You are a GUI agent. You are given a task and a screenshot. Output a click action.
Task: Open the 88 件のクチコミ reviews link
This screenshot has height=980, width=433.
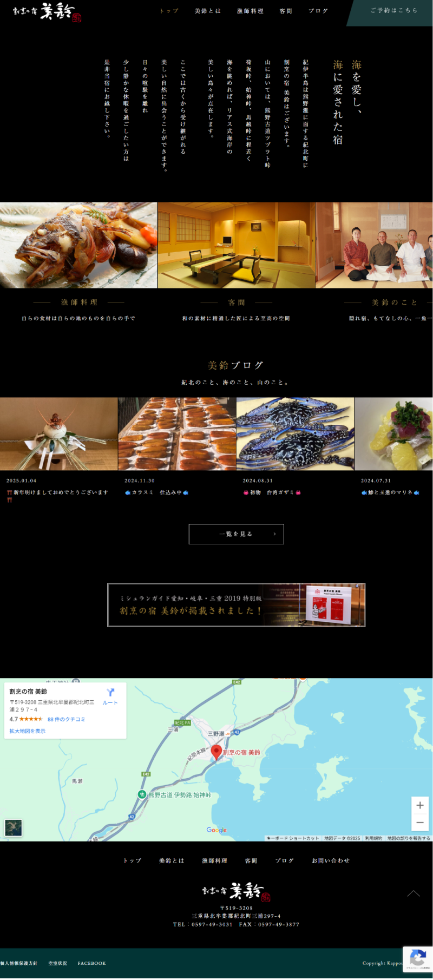tap(66, 719)
